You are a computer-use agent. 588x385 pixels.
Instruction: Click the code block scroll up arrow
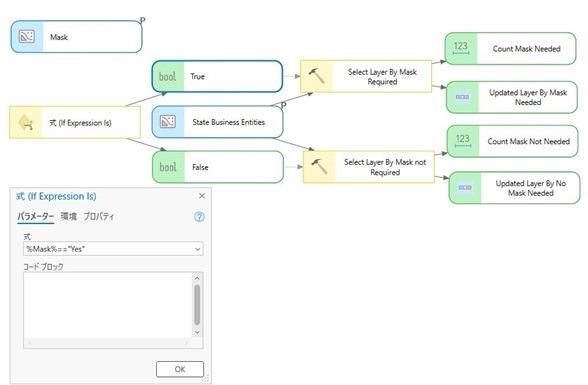click(197, 278)
